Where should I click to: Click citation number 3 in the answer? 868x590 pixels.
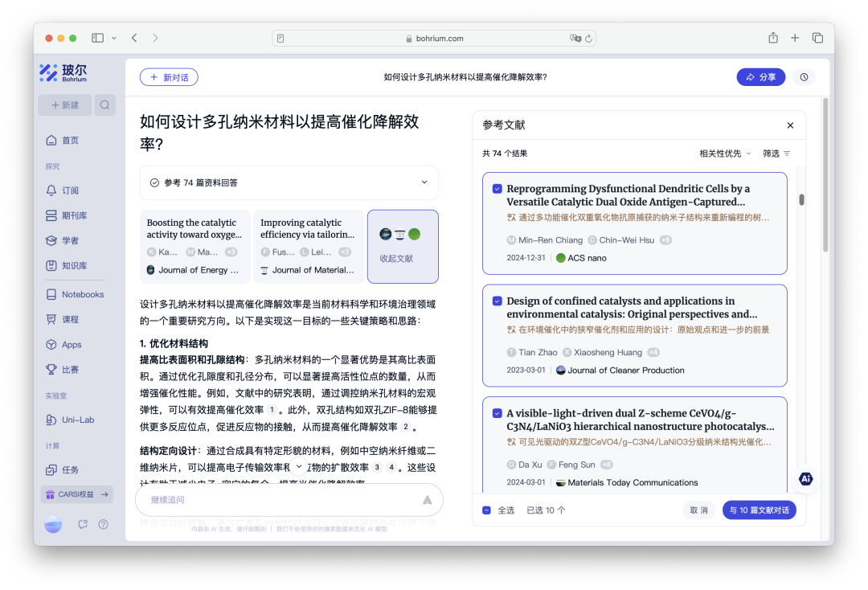(x=377, y=467)
